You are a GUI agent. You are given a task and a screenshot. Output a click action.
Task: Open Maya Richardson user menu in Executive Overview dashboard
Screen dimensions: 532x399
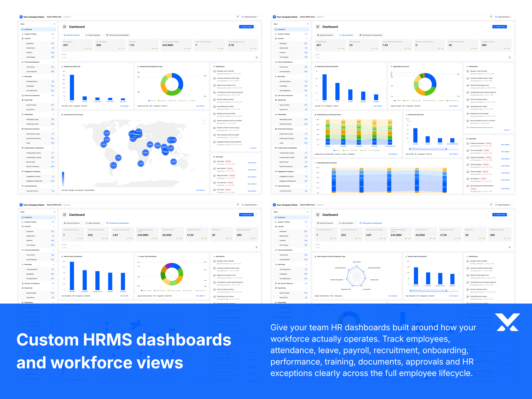(x=250, y=17)
